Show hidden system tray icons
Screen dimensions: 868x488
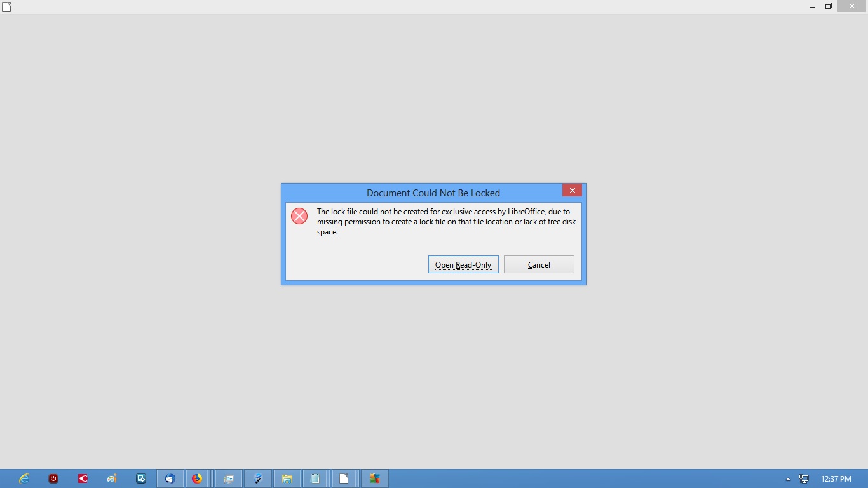click(788, 479)
